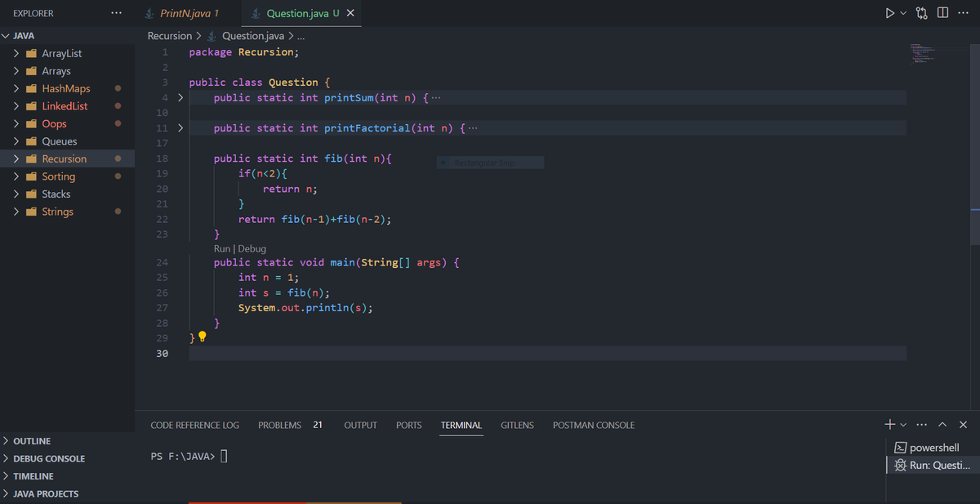980x504 pixels.
Task: Open editor More Actions ellipsis menu
Action: point(963,13)
